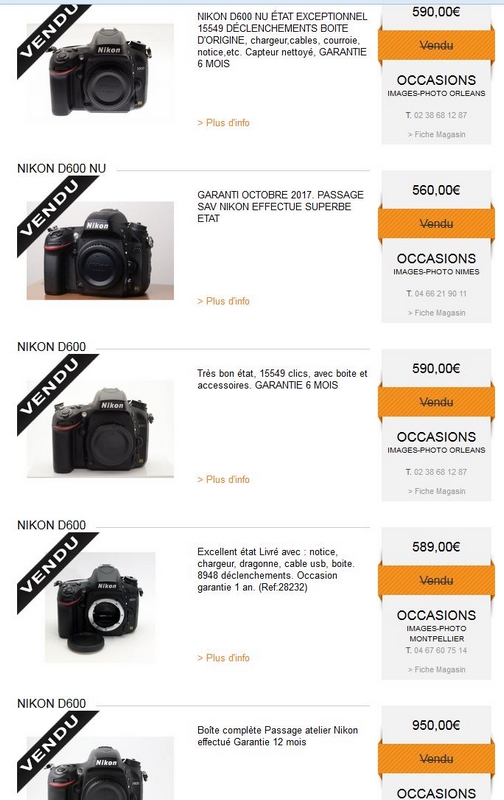Image resolution: width=504 pixels, height=800 pixels.
Task: Click the Nimes phone number 04 66 21 90 11
Action: coord(436,293)
